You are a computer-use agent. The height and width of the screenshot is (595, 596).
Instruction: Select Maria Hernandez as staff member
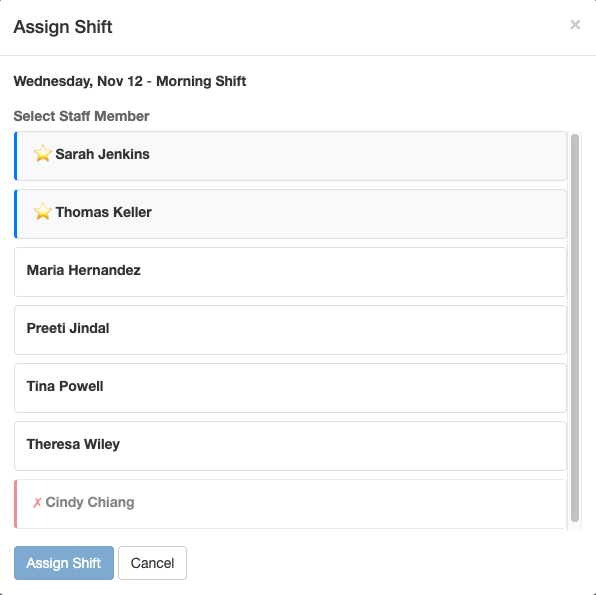point(290,272)
